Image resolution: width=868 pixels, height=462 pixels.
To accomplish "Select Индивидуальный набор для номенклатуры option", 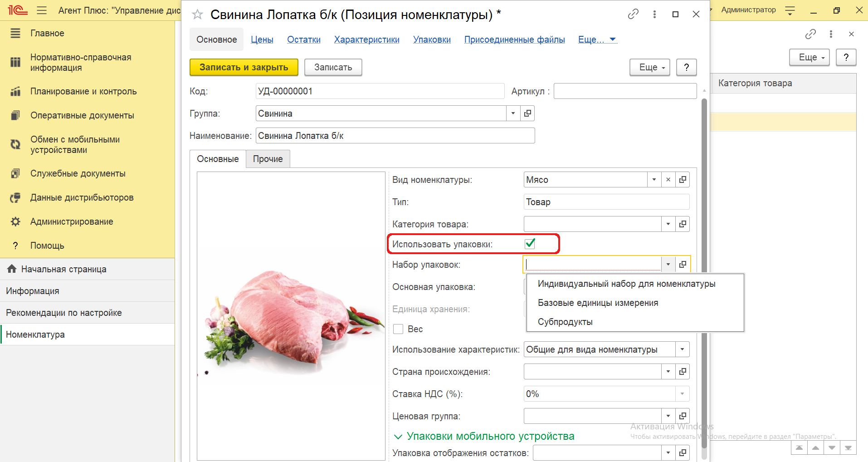I will pyautogui.click(x=635, y=284).
